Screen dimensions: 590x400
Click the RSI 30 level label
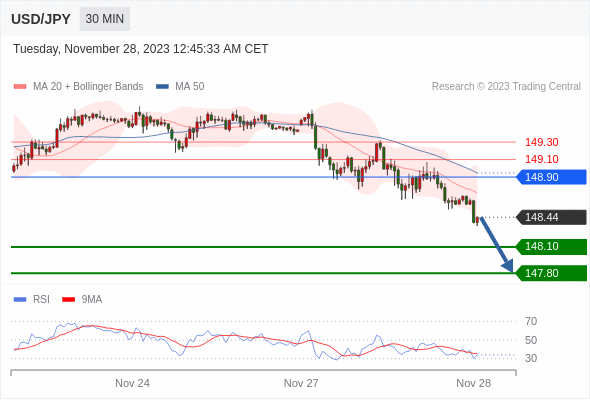click(x=531, y=358)
